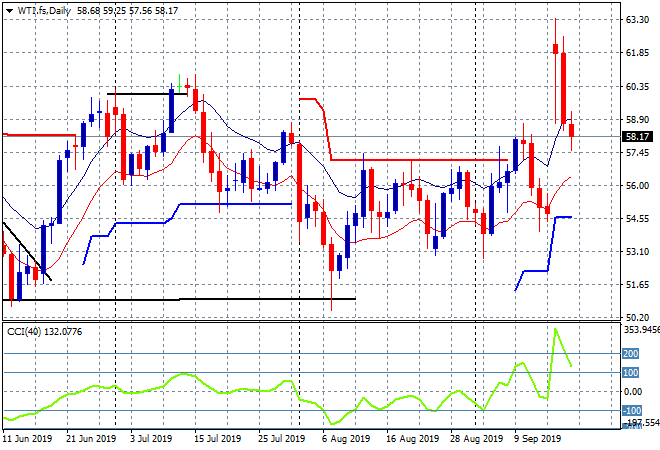Click the 28 Aug 2019 date label

[476, 439]
